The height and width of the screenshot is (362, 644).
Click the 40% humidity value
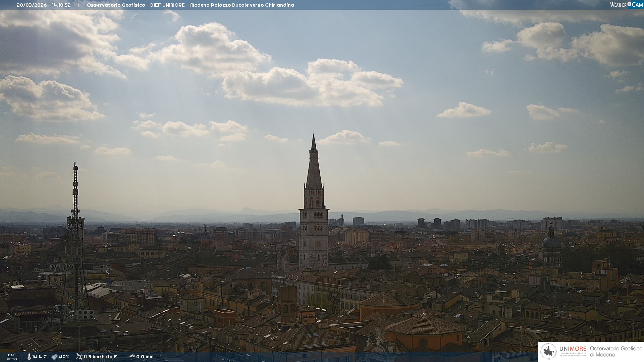pos(64,357)
